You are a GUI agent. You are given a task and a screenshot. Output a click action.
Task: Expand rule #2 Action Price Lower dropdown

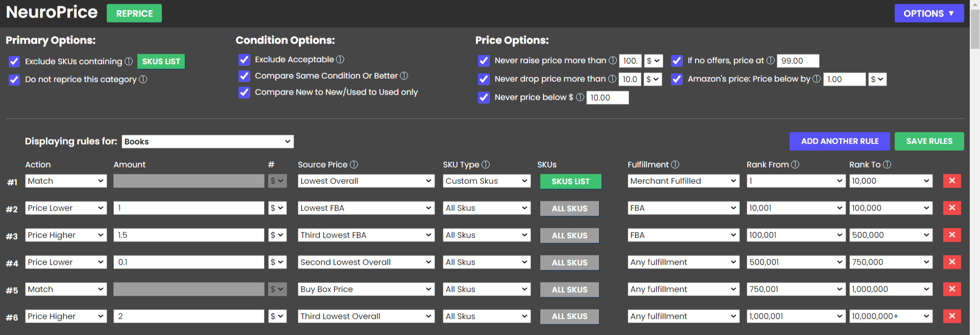[65, 208]
